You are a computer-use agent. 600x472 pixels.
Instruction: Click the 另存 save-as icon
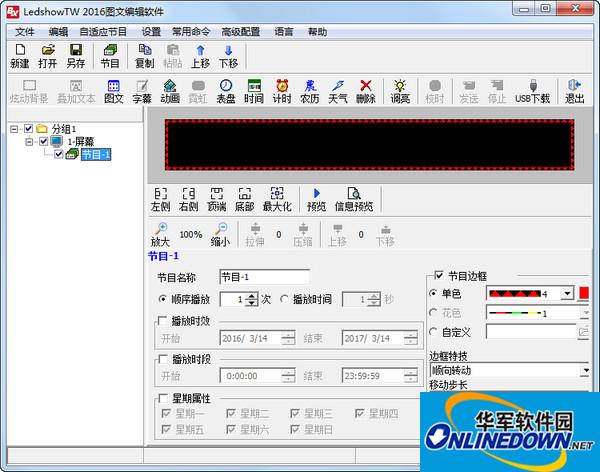[76, 56]
